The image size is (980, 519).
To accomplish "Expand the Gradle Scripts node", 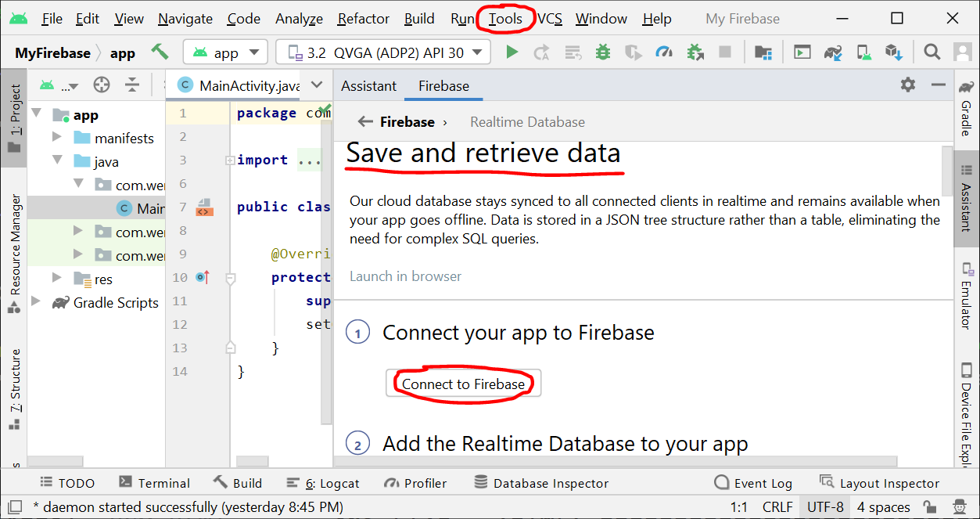I will [36, 302].
